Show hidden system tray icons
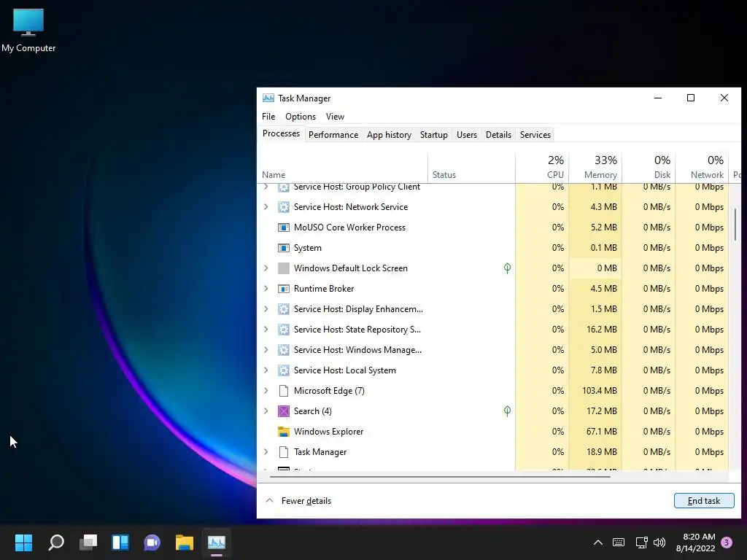The image size is (747, 560). click(598, 542)
